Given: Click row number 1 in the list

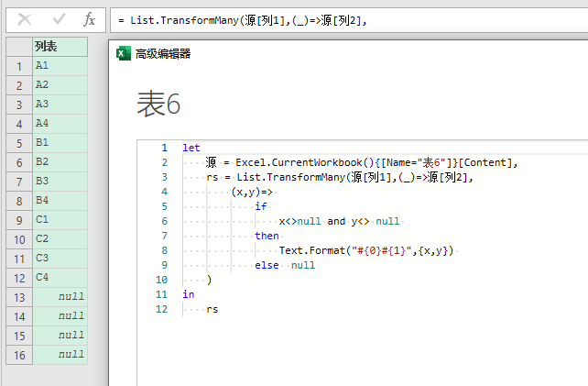Looking at the screenshot, I should 19,66.
